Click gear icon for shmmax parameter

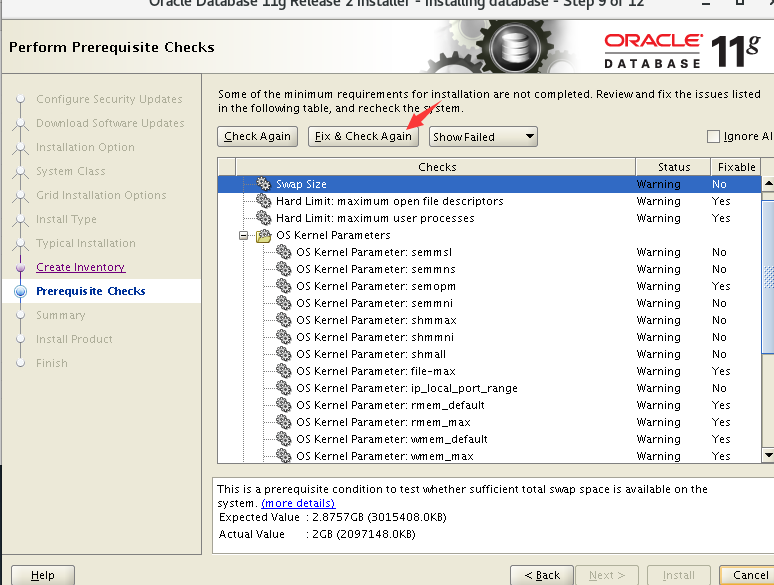pos(284,320)
